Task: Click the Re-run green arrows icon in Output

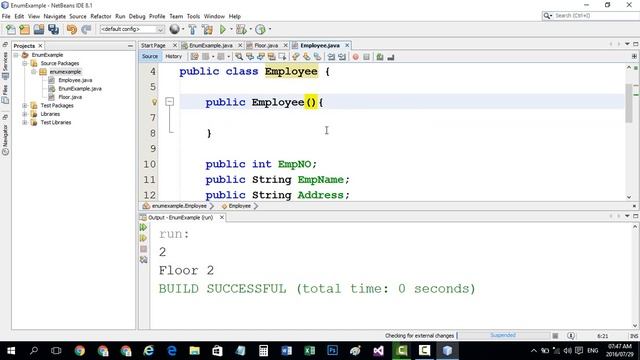Action: point(143,227)
